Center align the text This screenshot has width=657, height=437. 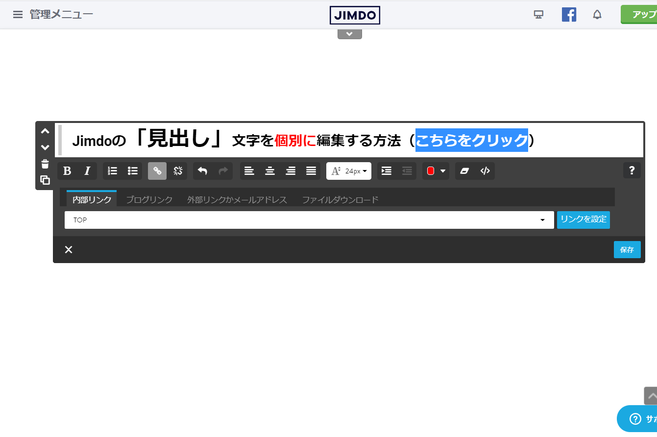(x=270, y=171)
